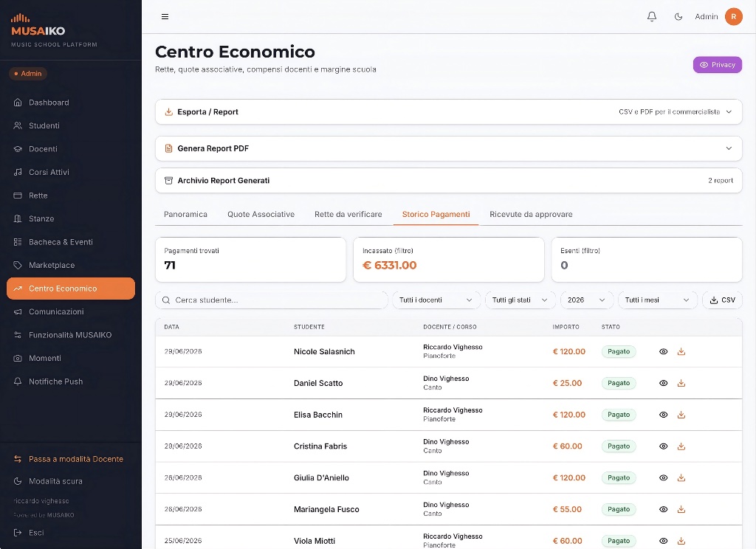Toggle Modalità scura in sidebar

71,481
